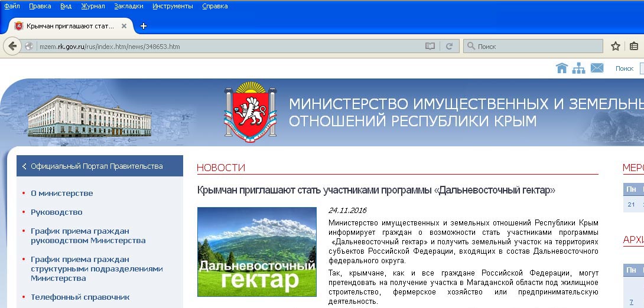The image size is (644, 308).
Task: Open contact via the envelope icon
Action: pyautogui.click(x=597, y=68)
